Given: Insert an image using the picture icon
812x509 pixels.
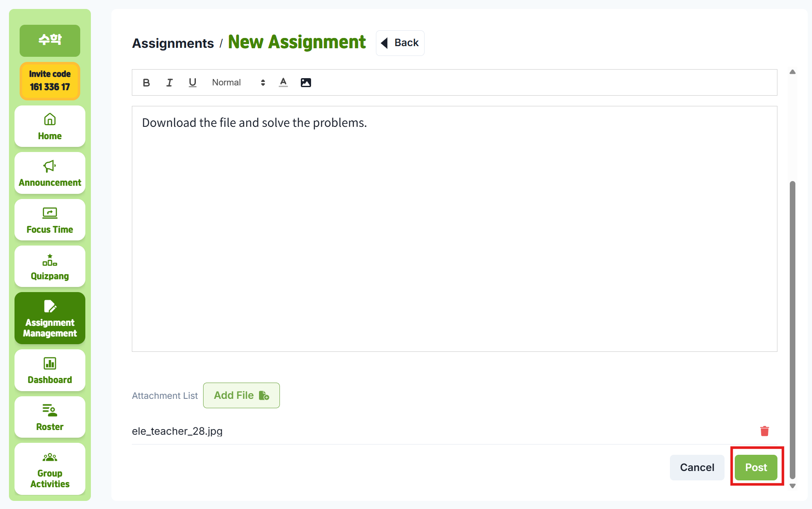Looking at the screenshot, I should point(306,83).
